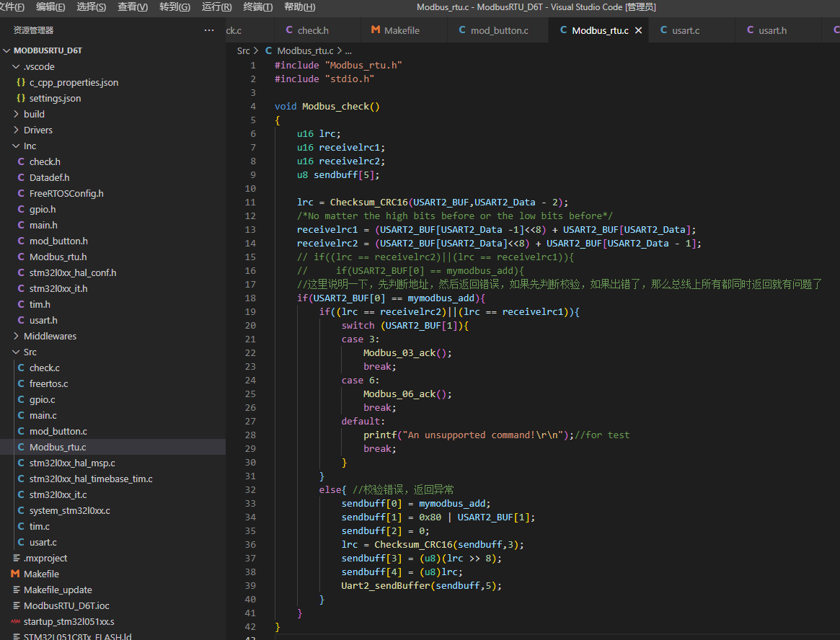Click Modbus_rtu.c breadcrumb segment
The height and width of the screenshot is (640, 840).
(x=305, y=51)
